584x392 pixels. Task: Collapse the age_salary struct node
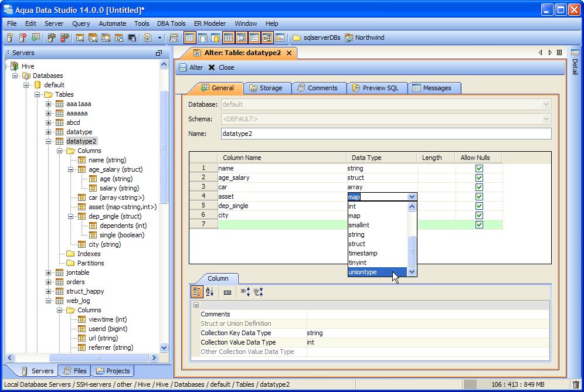coord(71,169)
